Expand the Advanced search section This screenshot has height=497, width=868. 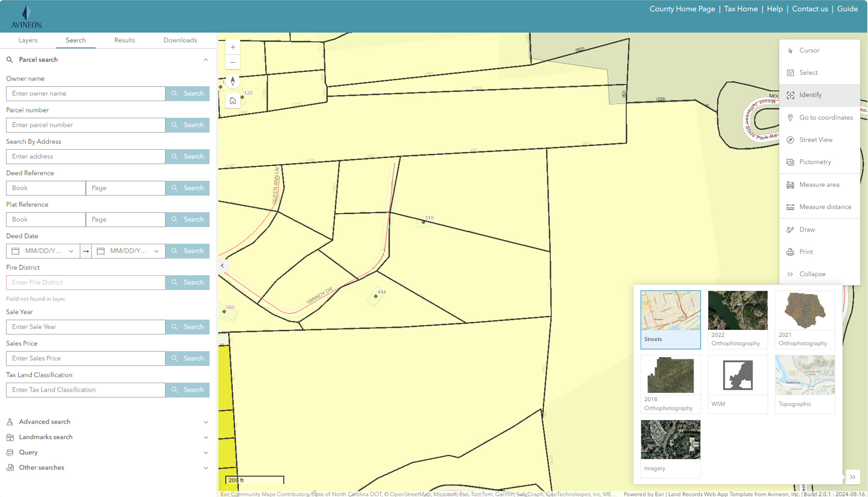(x=45, y=421)
